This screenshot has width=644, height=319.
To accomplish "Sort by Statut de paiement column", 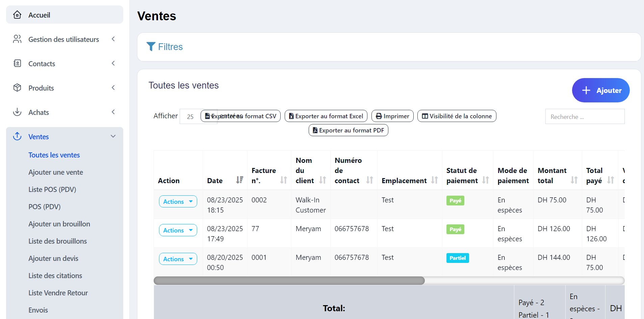I will pyautogui.click(x=485, y=180).
